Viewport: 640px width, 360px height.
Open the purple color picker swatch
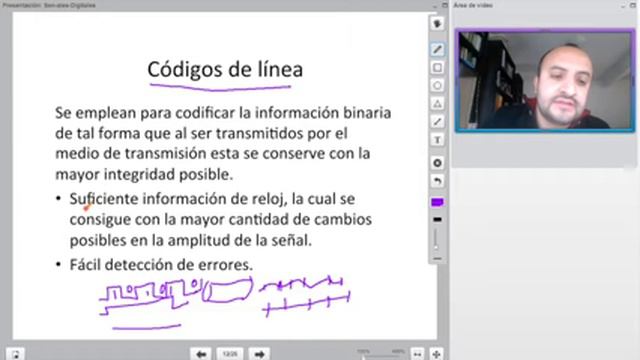point(437,202)
